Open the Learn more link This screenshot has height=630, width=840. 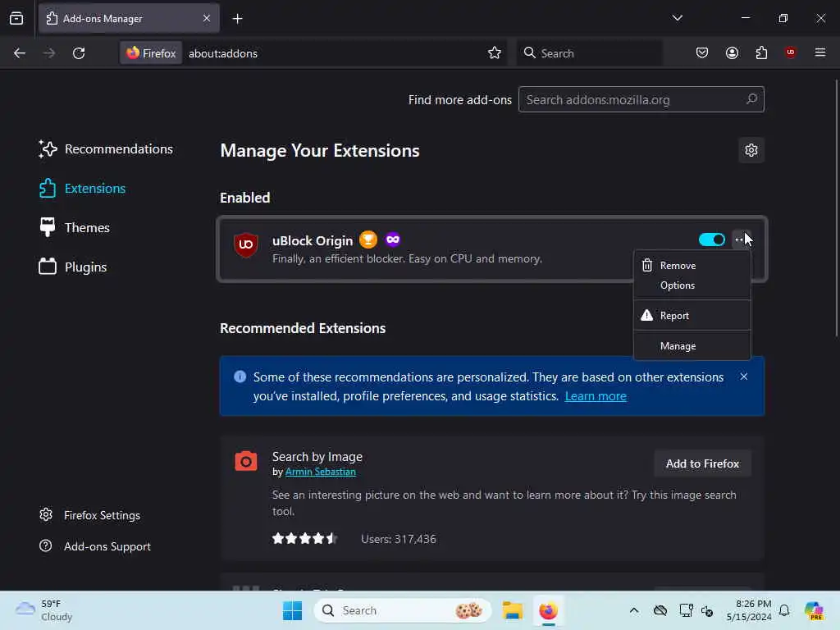[596, 396]
